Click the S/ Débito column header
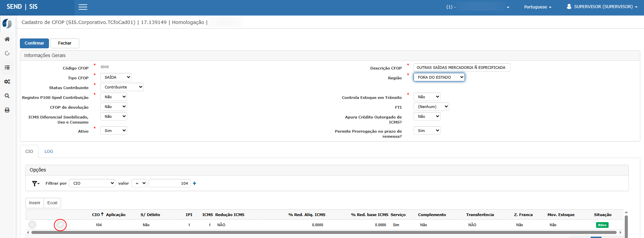The height and width of the screenshot is (238, 644). [150, 215]
